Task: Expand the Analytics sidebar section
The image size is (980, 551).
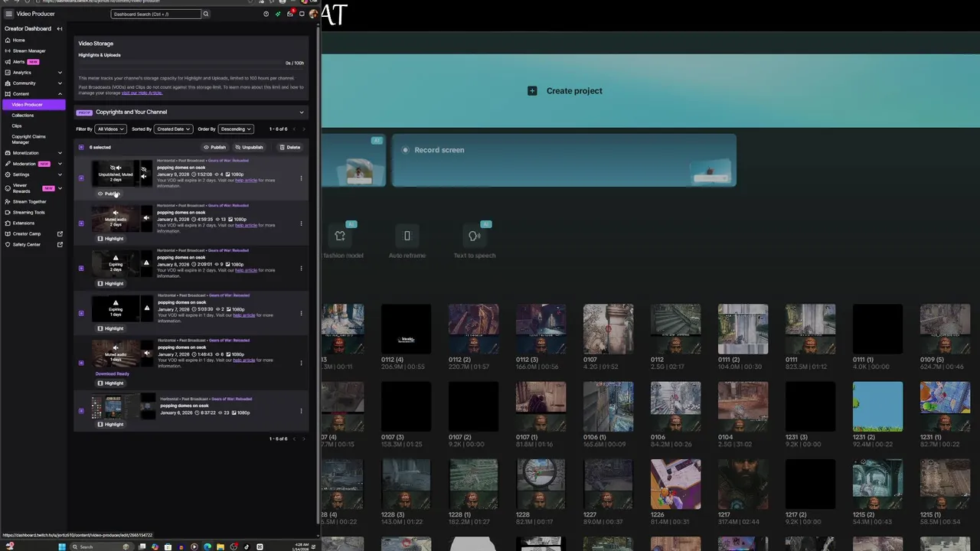Action: pyautogui.click(x=33, y=72)
